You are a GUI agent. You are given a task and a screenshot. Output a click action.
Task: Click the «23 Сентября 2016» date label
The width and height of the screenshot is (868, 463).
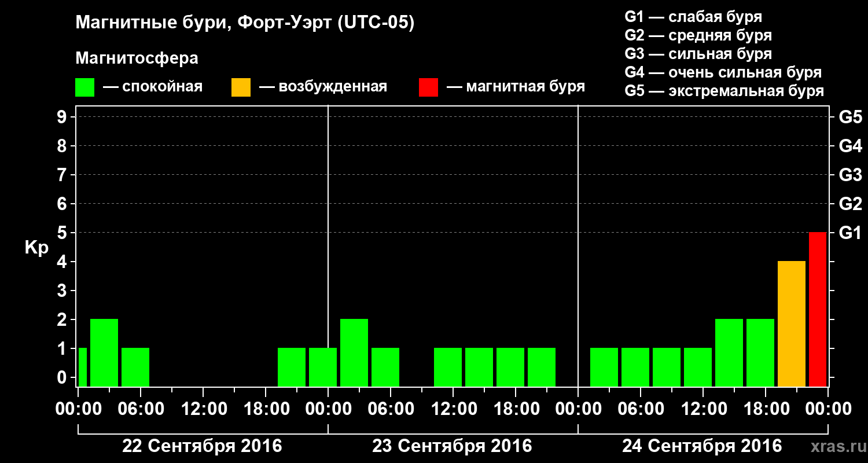(452, 446)
